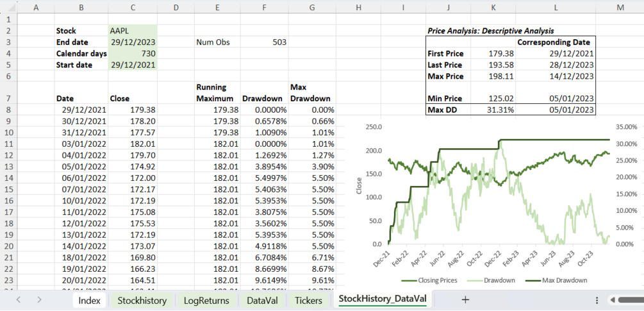Go to next sheet tabs arrow
Image resolution: width=644 pixels, height=311 pixels.
[40, 300]
